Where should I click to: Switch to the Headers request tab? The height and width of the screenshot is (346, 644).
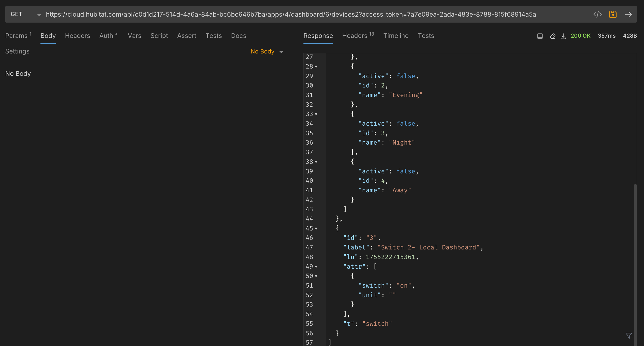77,36
